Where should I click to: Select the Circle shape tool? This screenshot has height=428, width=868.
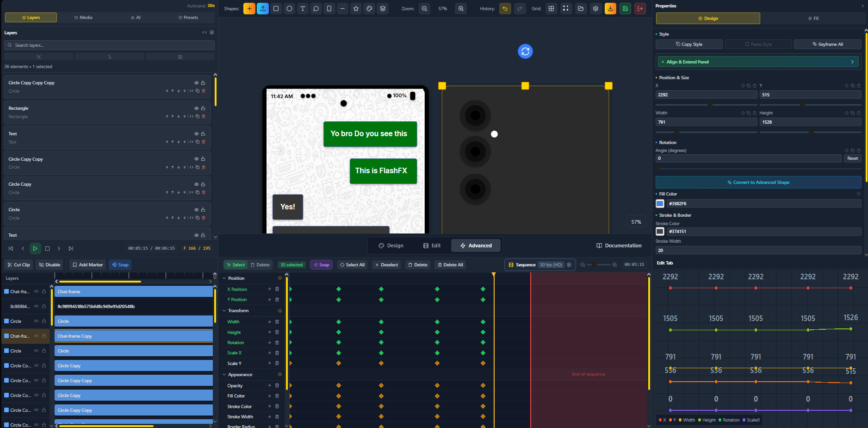(x=289, y=8)
